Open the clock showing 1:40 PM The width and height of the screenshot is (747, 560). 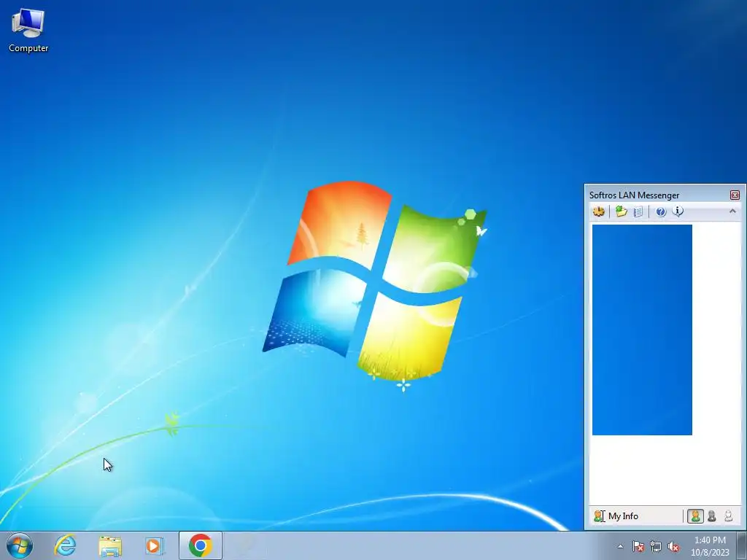point(710,546)
